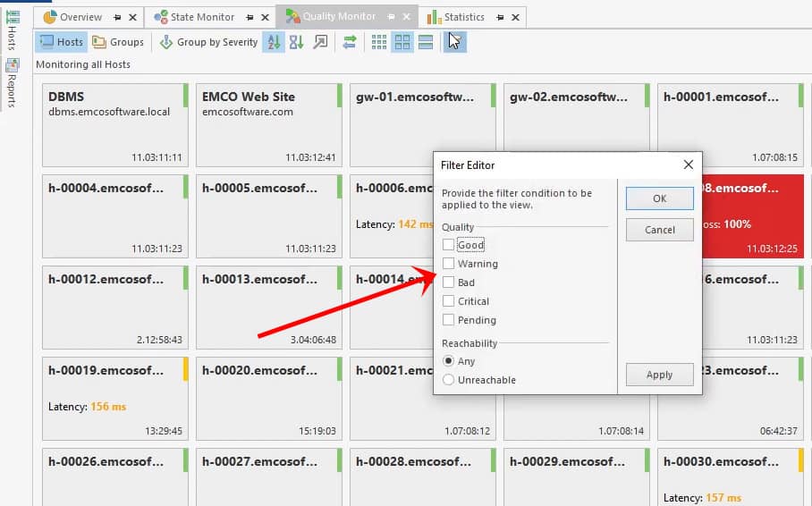Select the Unreachable reachability option
This screenshot has width=812, height=506.
click(448, 380)
